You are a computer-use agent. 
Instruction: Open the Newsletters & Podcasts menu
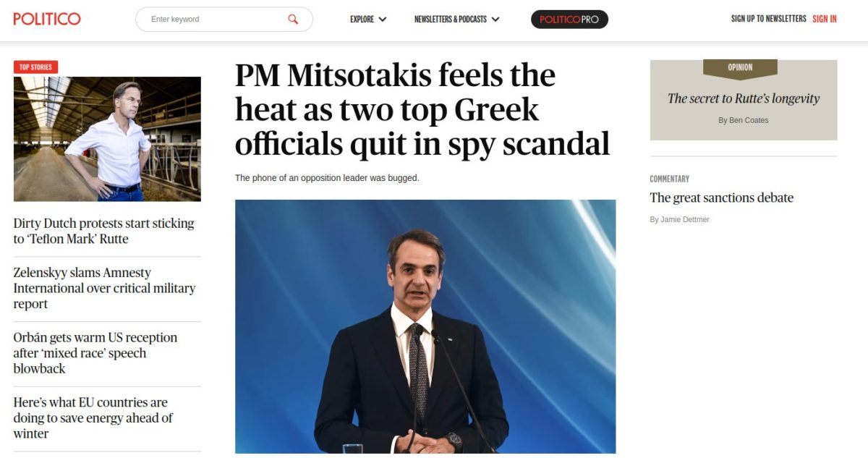pyautogui.click(x=457, y=20)
